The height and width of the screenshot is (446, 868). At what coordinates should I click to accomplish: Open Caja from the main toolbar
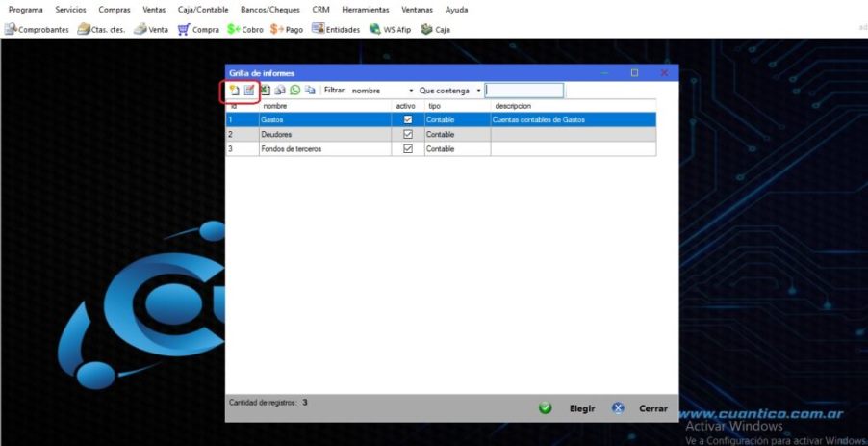(435, 29)
